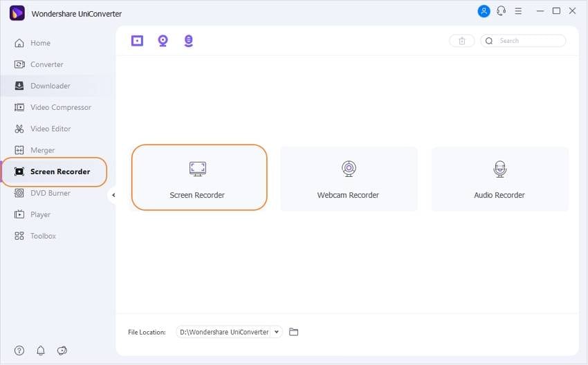The image size is (588, 365).
Task: Click the search magnifier icon
Action: [x=489, y=41]
